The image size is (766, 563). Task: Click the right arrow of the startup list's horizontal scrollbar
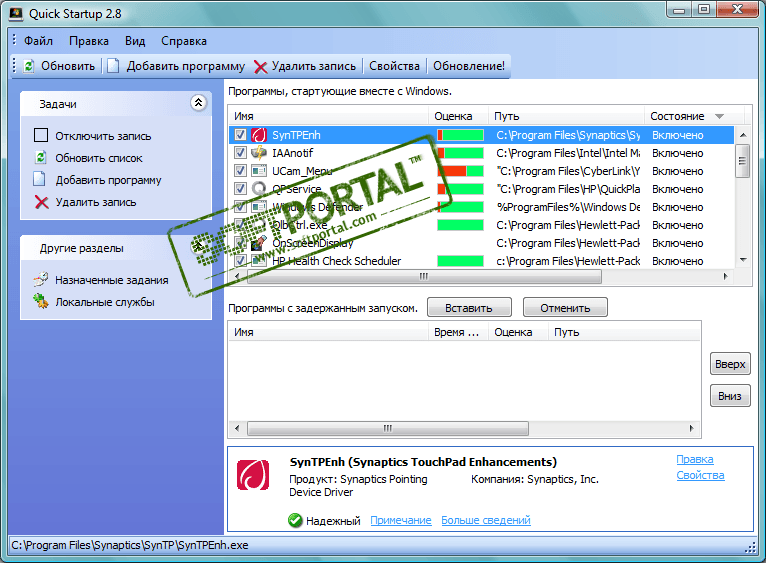coord(725,277)
